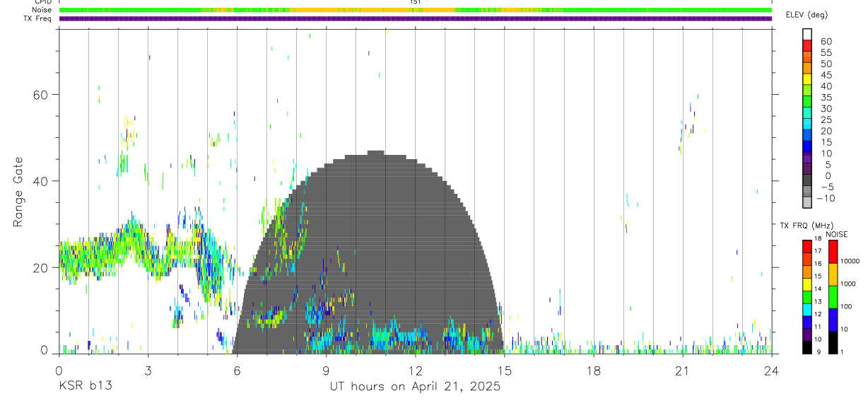Click the '18' tick label on time axis
Viewport: 868px width, 401px height.
(593, 371)
